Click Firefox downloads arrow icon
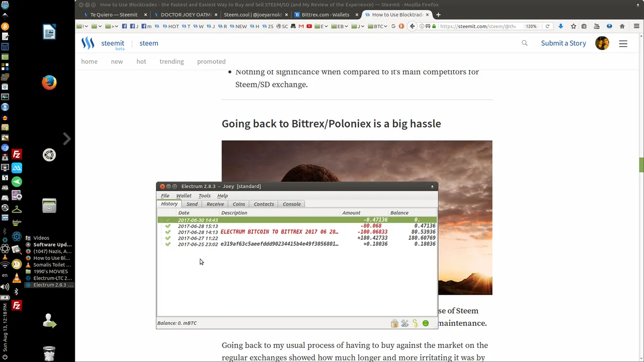The height and width of the screenshot is (362, 644). point(560,26)
